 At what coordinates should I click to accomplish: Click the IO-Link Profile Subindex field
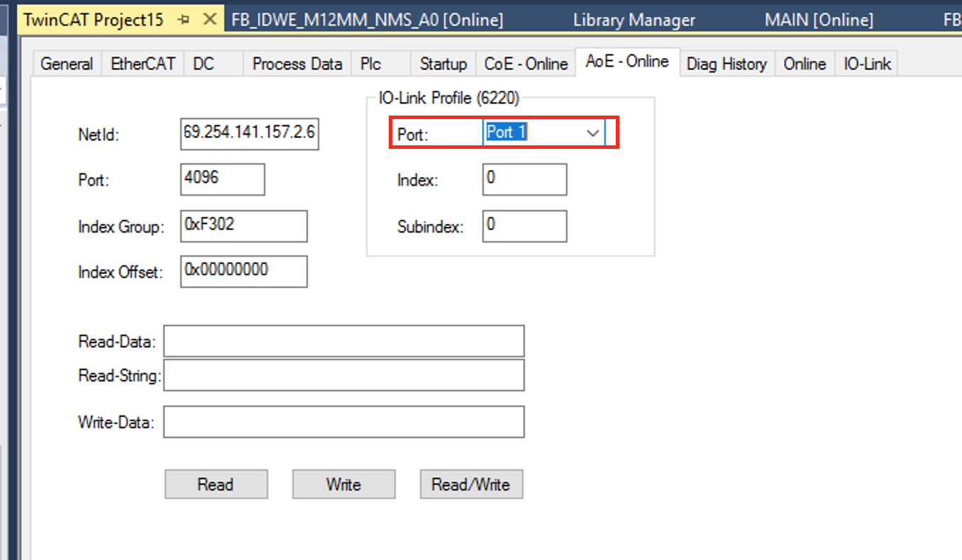(x=525, y=226)
